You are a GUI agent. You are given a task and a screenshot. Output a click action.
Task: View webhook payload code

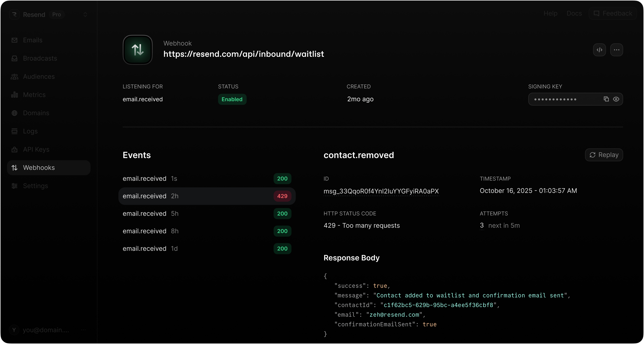[x=599, y=50]
